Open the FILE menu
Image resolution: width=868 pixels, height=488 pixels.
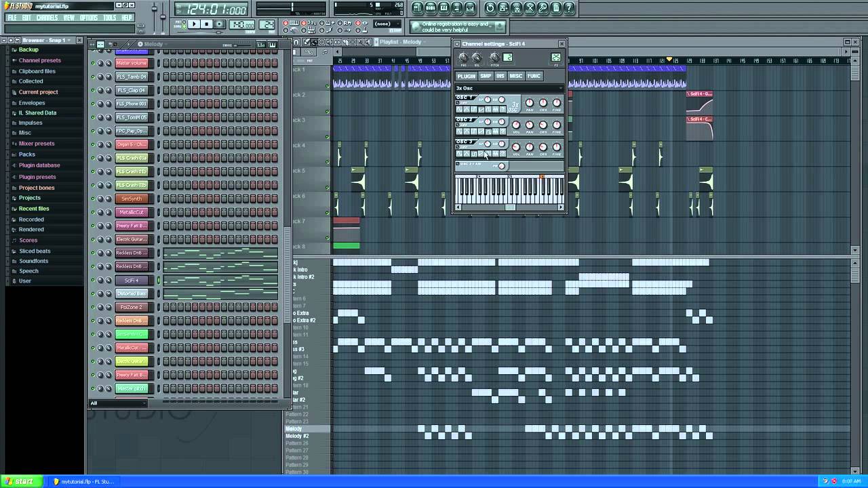click(x=12, y=18)
